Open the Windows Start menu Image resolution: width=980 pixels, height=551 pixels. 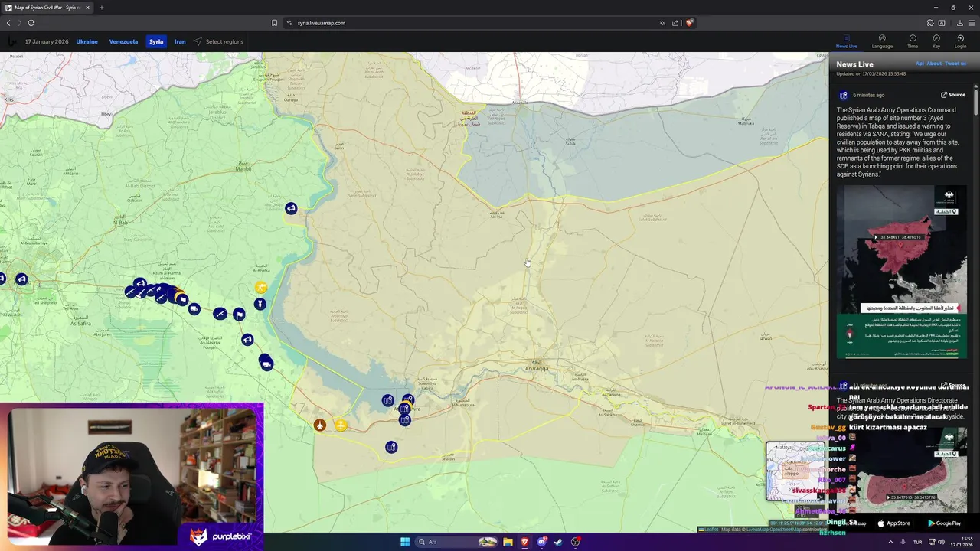tap(405, 542)
